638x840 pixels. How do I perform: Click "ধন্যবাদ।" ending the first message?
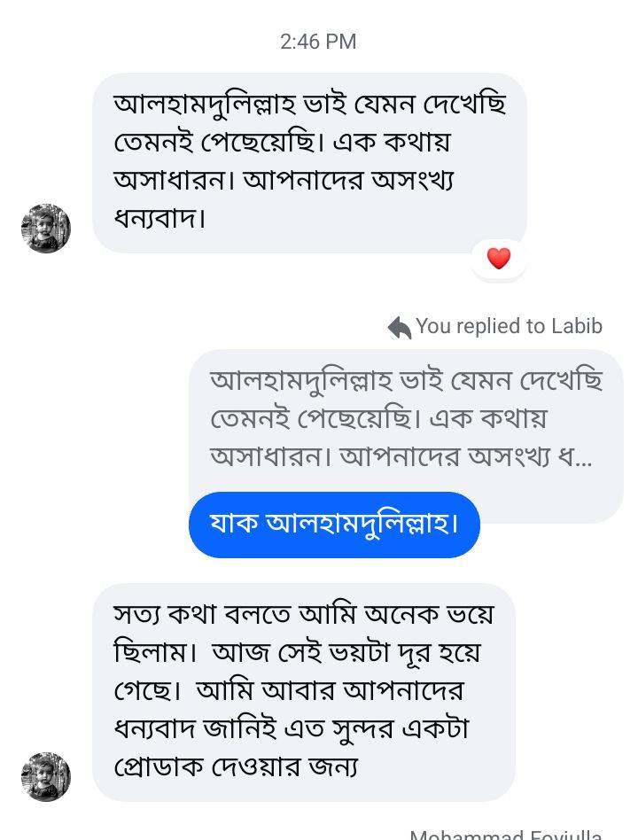160,218
